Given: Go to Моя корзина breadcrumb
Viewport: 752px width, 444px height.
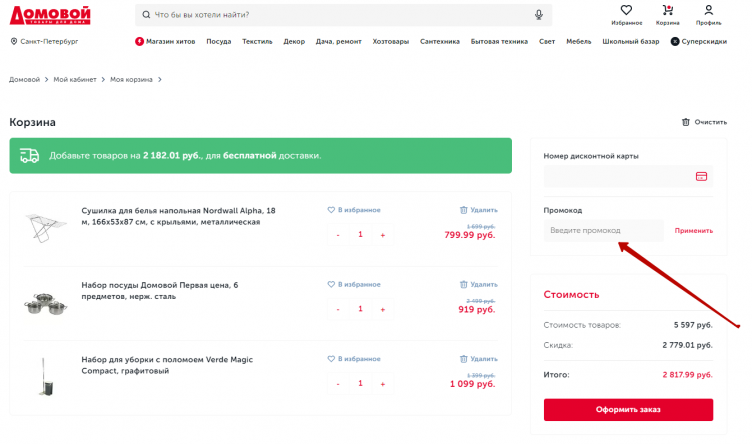Looking at the screenshot, I should [131, 80].
